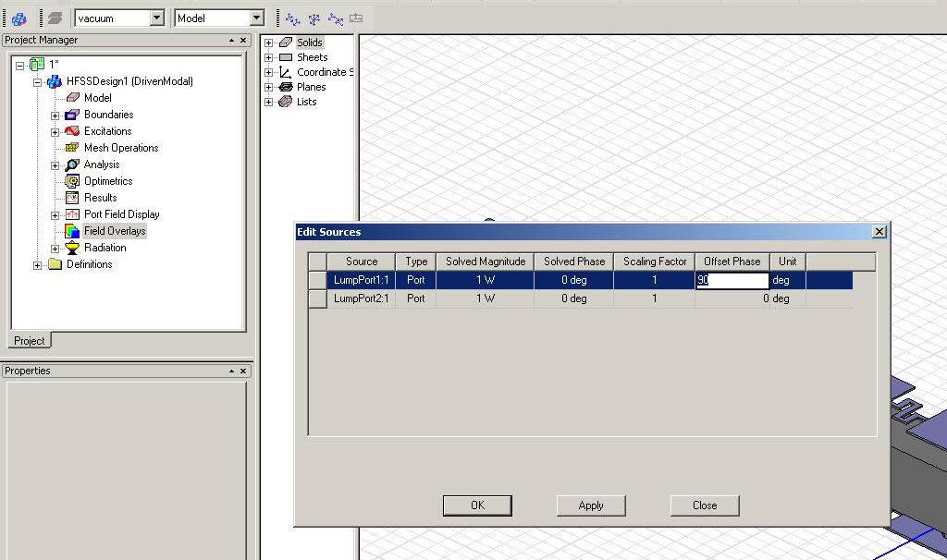
Task: Expand the Radiation tree node
Action: 55,249
